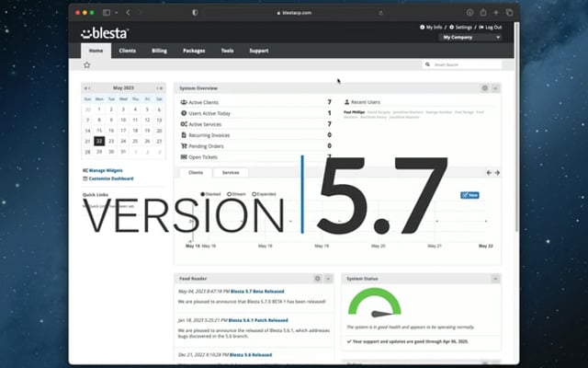
Task: Open Blesta 5.6 Released article
Action: [x=251, y=355]
